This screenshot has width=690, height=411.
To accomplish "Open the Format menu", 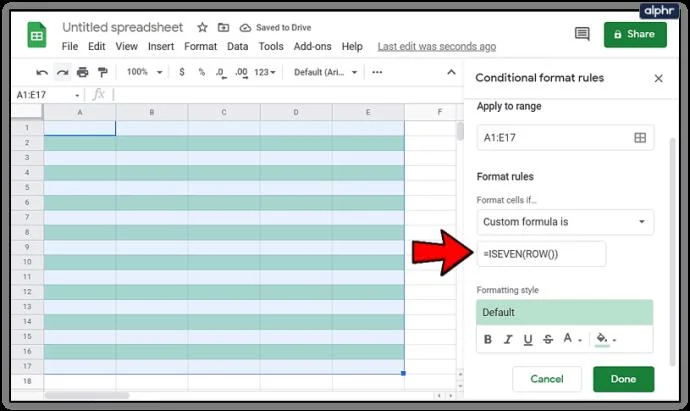I will click(x=200, y=46).
